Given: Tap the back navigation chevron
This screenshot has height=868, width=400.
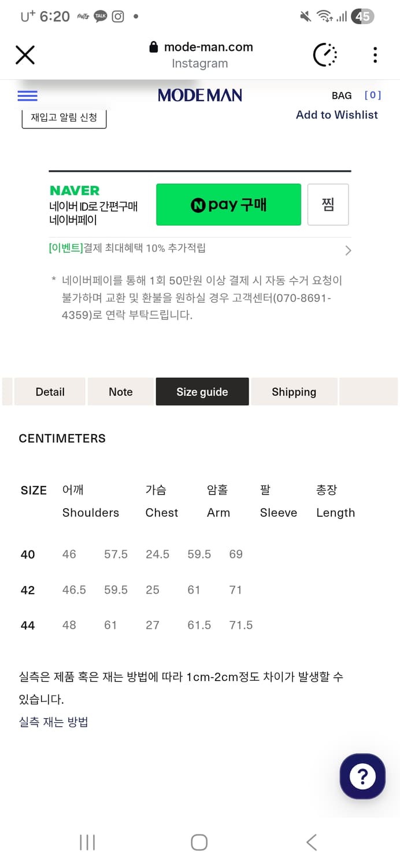Looking at the screenshot, I should [x=311, y=842].
